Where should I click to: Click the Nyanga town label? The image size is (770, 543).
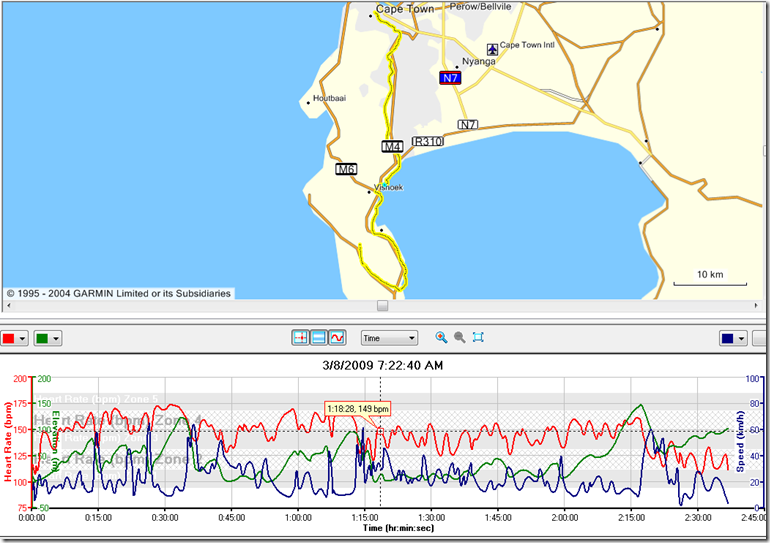479,61
